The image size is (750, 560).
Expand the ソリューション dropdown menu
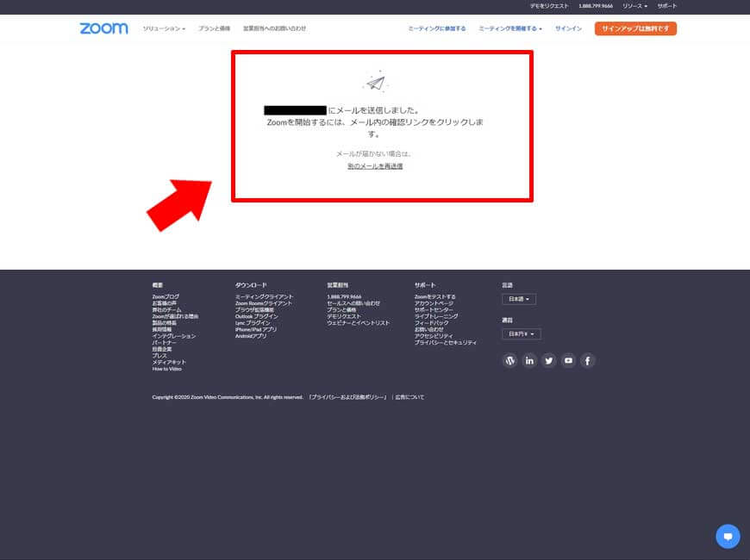click(164, 28)
